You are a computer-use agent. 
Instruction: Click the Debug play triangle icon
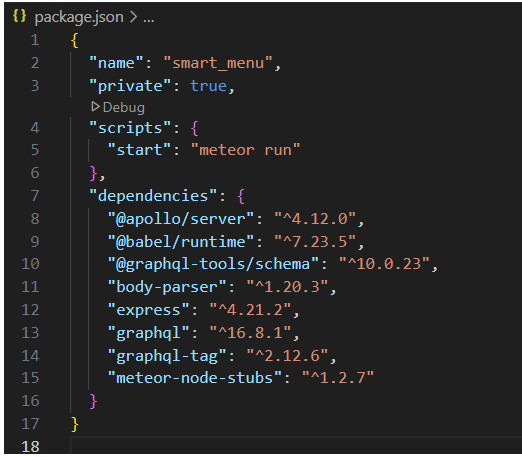click(x=95, y=107)
